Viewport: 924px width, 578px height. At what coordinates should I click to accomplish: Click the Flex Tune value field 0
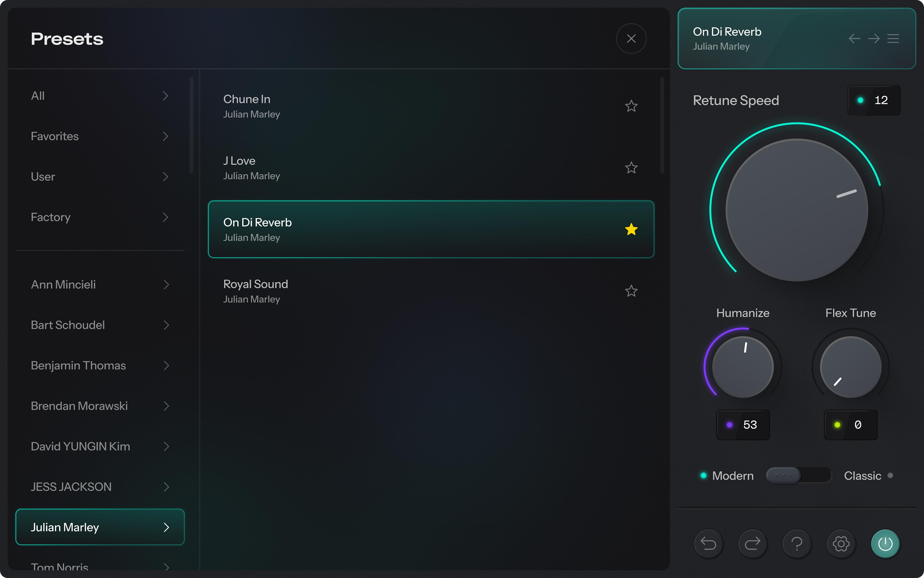point(851,425)
